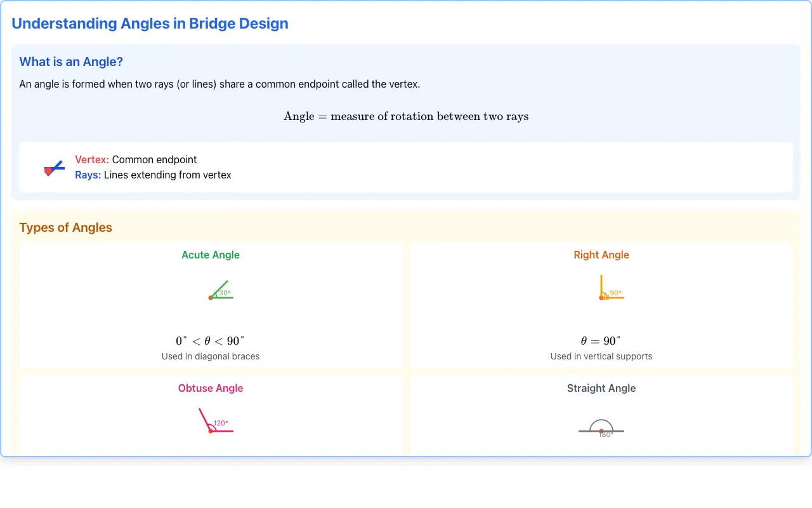Viewport: 812px width, 508px height.
Task: Click the vertex and rays diagram icon
Action: (x=55, y=168)
